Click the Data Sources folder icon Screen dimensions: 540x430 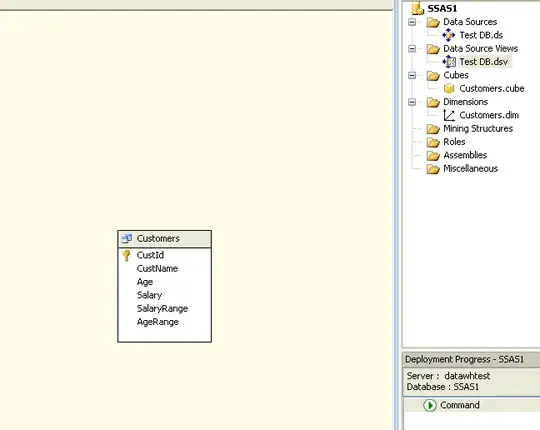433,22
